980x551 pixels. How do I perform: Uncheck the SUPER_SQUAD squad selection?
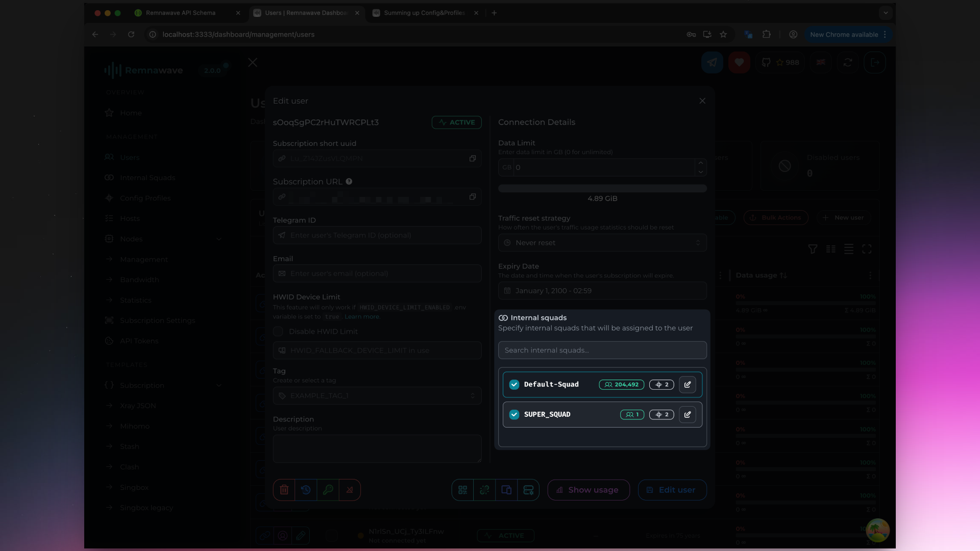tap(514, 414)
